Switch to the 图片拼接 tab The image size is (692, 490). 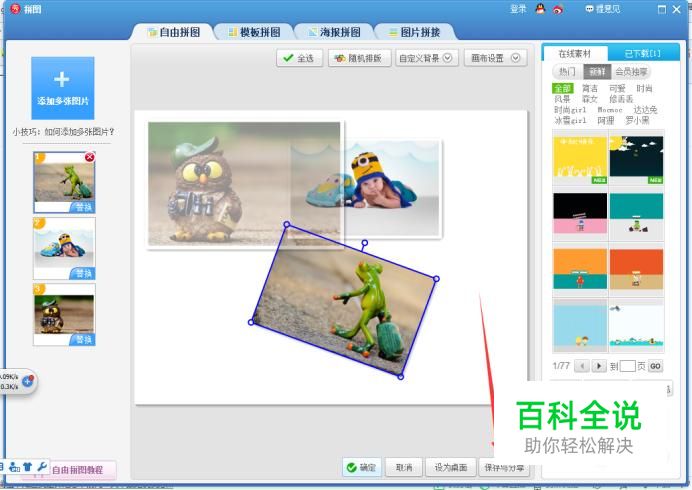415,32
